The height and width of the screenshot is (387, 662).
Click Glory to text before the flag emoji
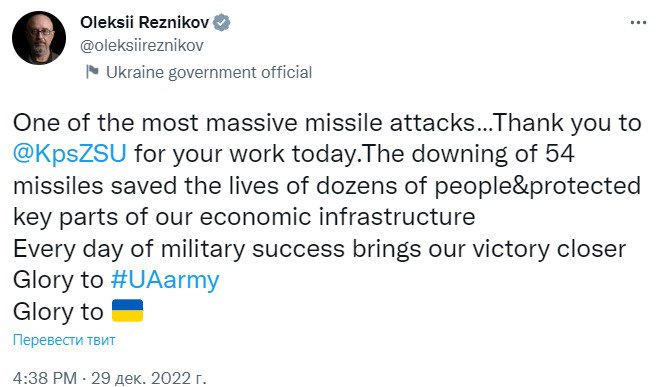(x=58, y=312)
